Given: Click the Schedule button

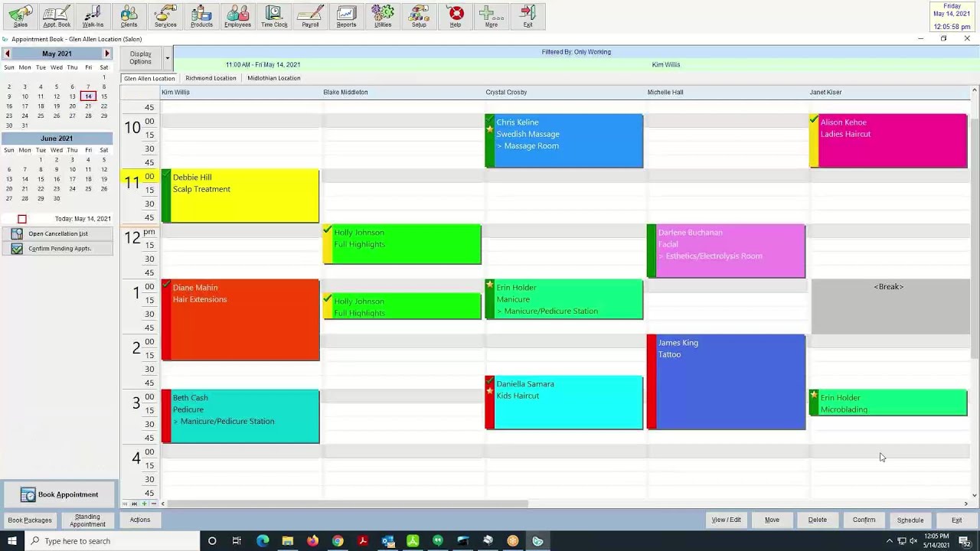Looking at the screenshot, I should click(910, 520).
